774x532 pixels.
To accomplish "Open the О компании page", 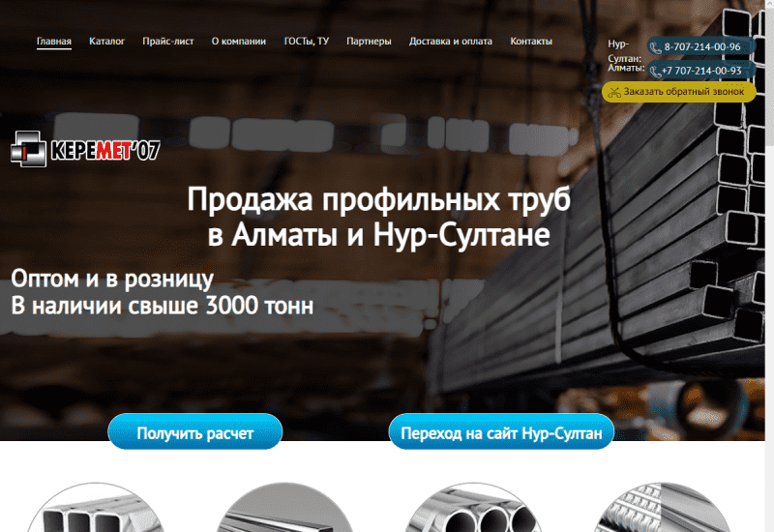I will tap(238, 42).
